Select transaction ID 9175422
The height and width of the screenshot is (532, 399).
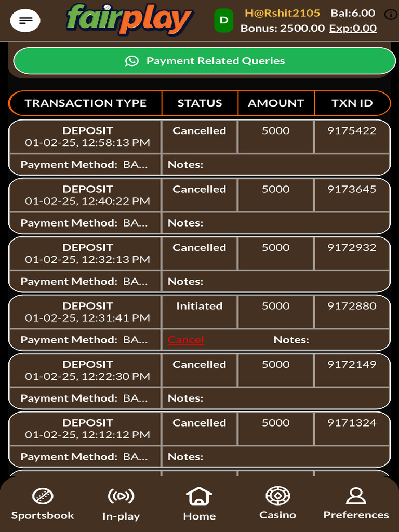[x=352, y=131]
